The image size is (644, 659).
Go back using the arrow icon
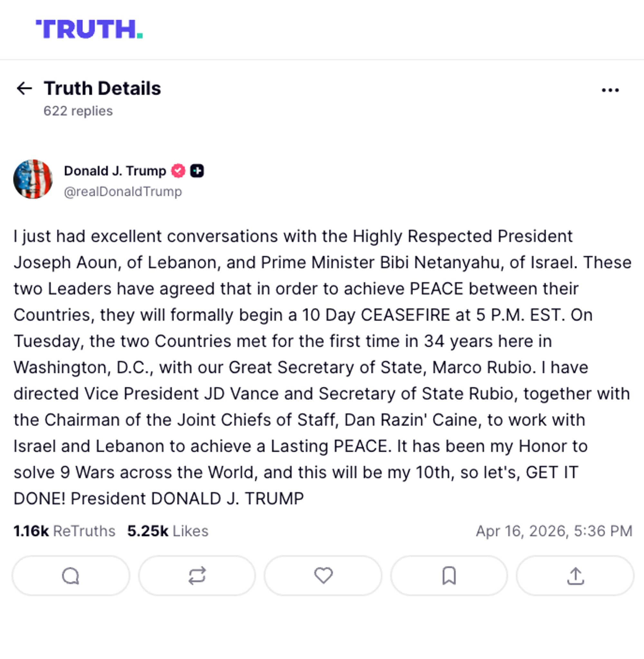click(24, 89)
